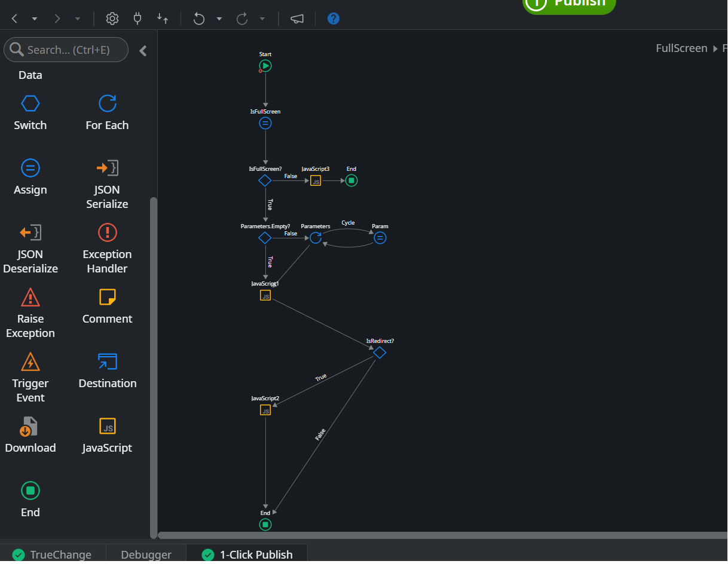Switch to the Debugger tab
The image size is (728, 564).
pyautogui.click(x=146, y=554)
